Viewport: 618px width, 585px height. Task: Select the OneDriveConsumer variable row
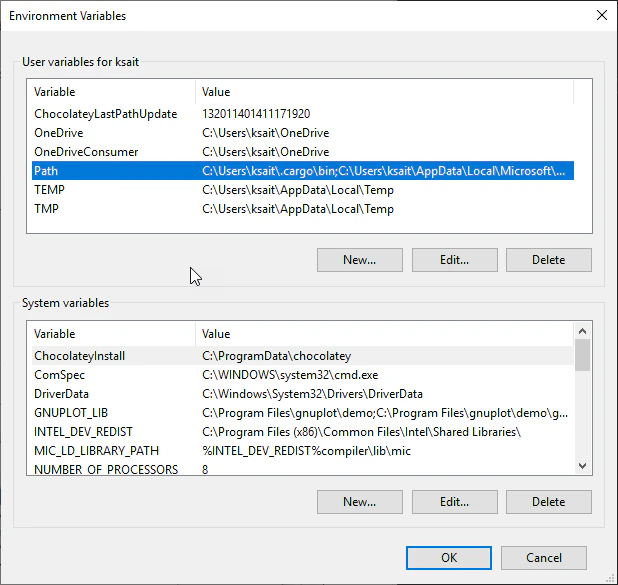click(x=303, y=152)
